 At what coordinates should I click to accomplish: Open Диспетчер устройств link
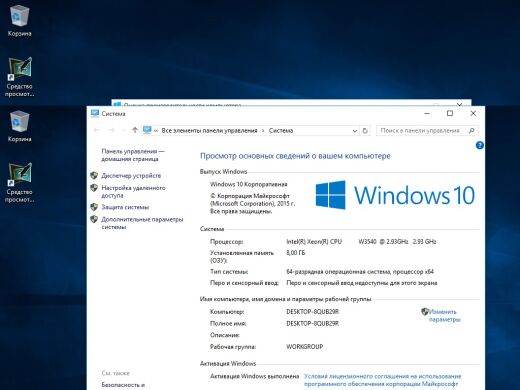point(131,176)
